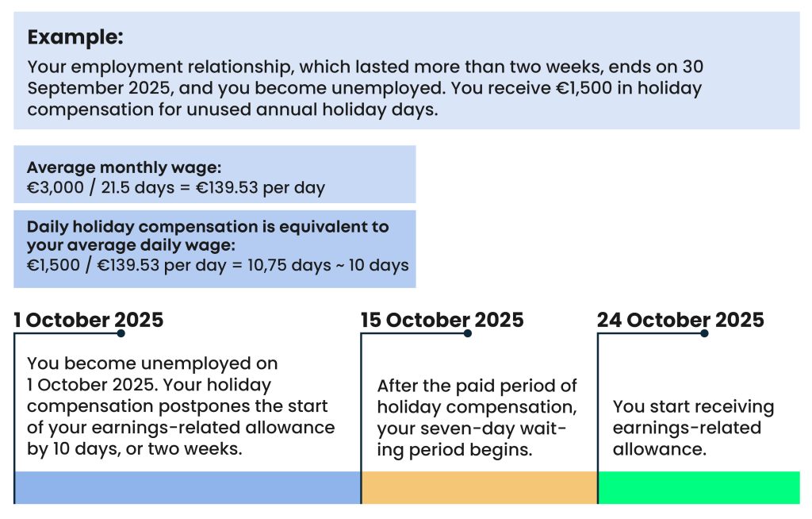Click the €1,500 / €139.53 per day calculation

coord(218,264)
